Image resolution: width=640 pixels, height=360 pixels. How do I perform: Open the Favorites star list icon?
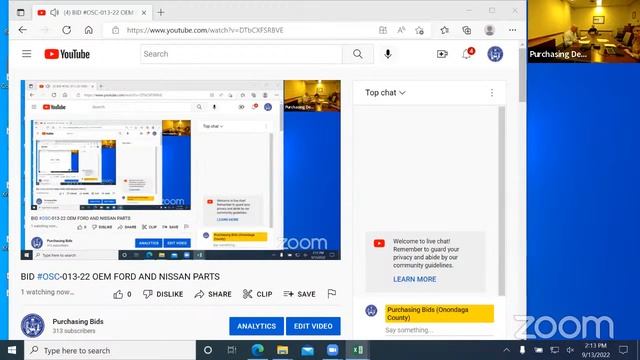(x=444, y=30)
